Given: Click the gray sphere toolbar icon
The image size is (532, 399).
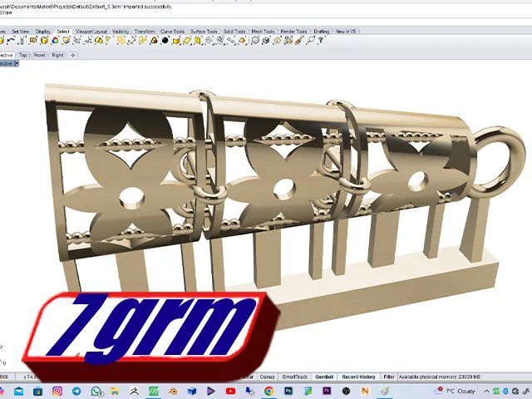Looking at the screenshot, I should [255, 41].
